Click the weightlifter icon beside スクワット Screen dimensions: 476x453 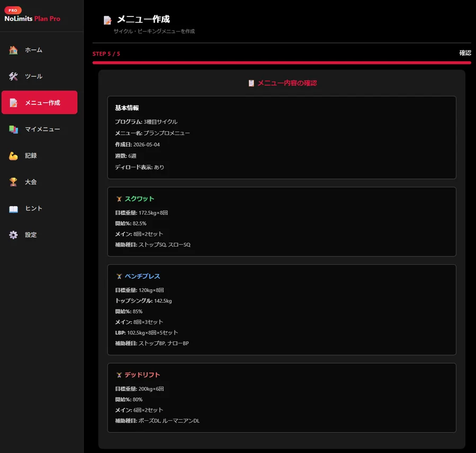pos(119,199)
